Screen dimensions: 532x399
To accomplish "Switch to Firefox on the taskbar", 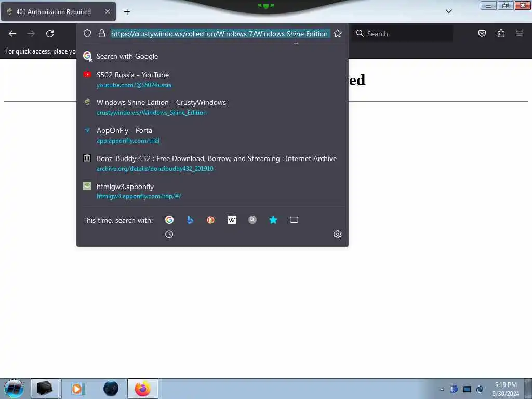I will point(143,389).
